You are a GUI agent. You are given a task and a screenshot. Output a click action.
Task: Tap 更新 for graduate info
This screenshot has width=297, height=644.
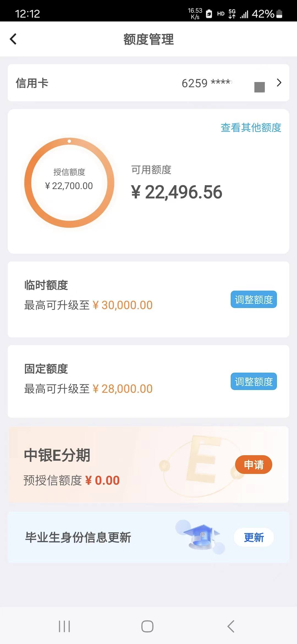[254, 537]
